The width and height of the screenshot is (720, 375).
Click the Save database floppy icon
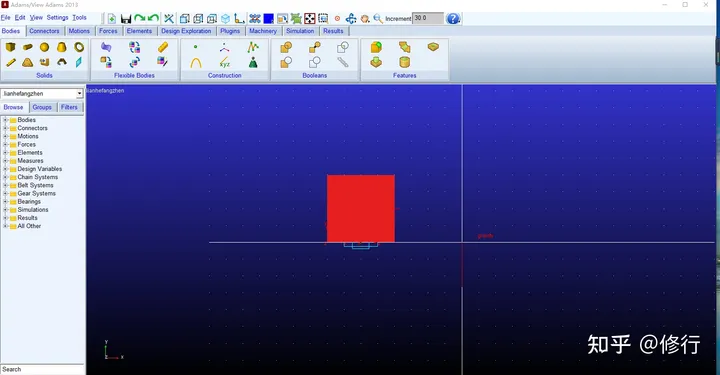[125, 18]
